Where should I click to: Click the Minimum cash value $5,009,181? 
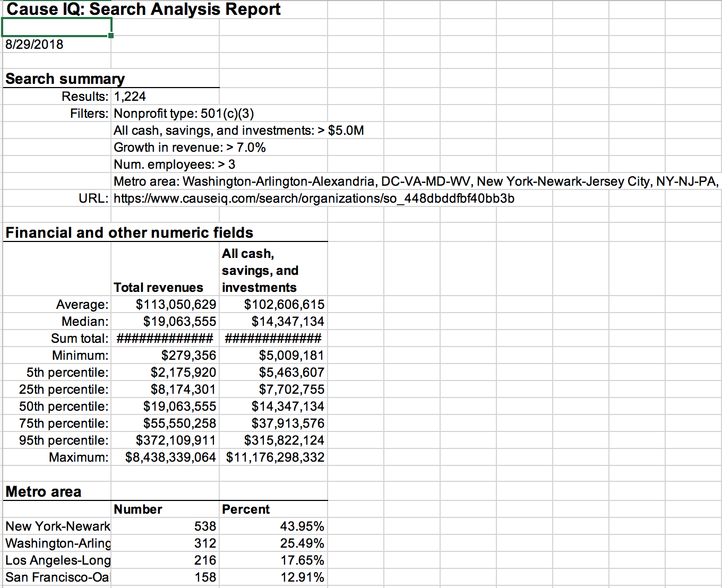[291, 356]
